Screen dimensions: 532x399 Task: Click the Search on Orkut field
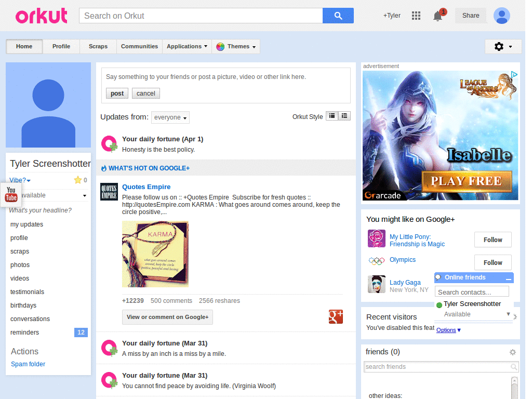click(201, 16)
